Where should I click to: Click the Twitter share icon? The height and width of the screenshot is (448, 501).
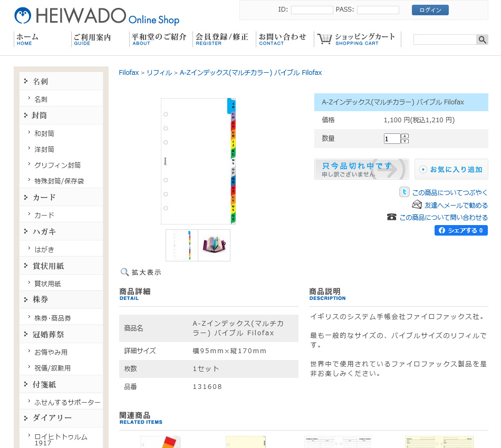point(404,192)
